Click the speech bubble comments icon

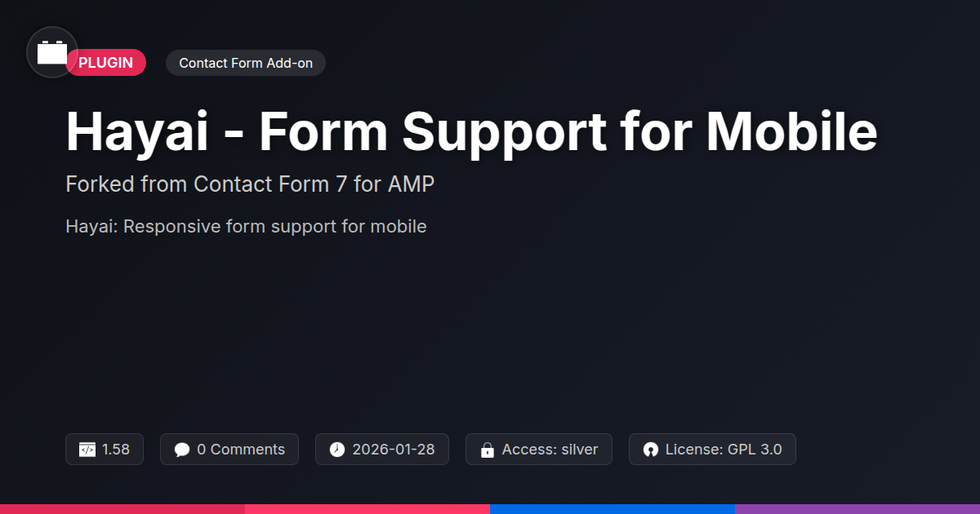point(182,450)
